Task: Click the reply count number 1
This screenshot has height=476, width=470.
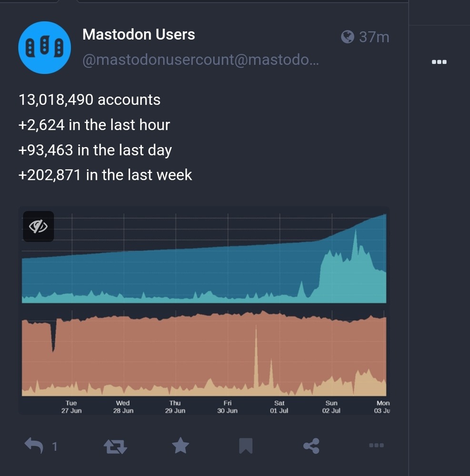Action: pyautogui.click(x=55, y=446)
